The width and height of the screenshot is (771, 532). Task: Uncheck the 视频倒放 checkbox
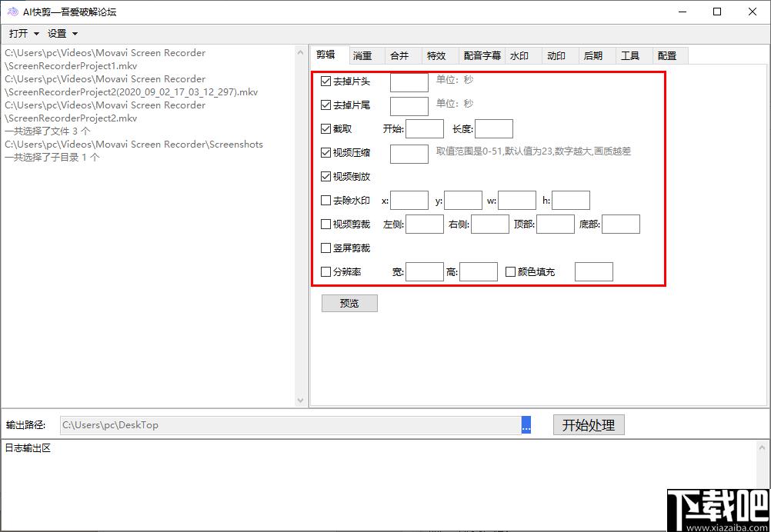325,176
